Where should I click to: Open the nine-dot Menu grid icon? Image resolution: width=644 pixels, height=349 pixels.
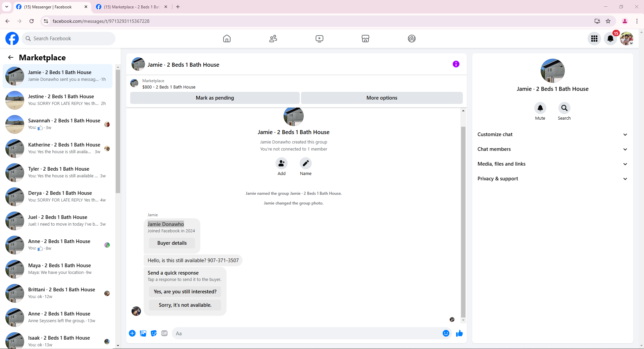pyautogui.click(x=594, y=39)
